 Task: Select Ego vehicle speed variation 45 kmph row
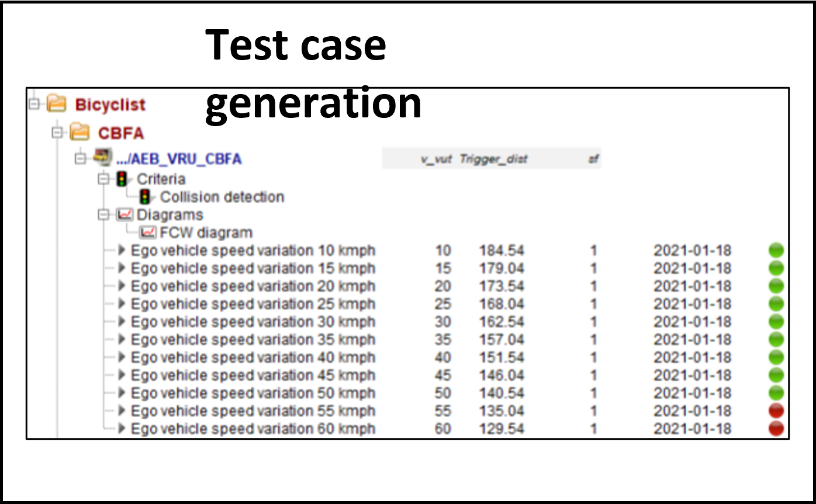(253, 376)
